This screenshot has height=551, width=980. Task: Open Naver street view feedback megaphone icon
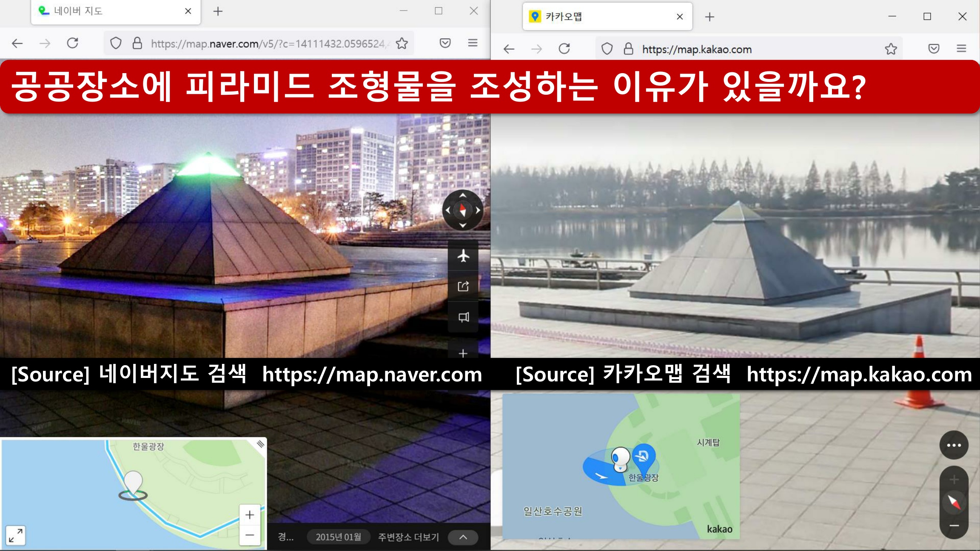coord(463,317)
